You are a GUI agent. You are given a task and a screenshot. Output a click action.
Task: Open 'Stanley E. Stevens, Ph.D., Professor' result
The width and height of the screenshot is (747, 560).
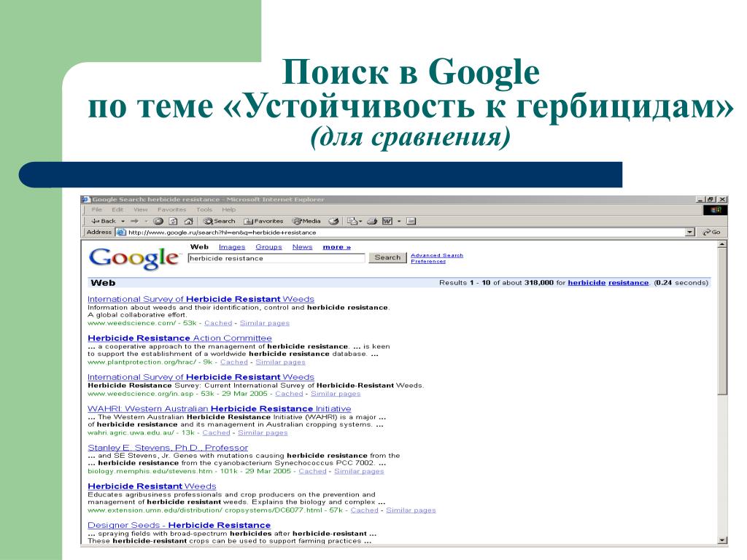168,448
